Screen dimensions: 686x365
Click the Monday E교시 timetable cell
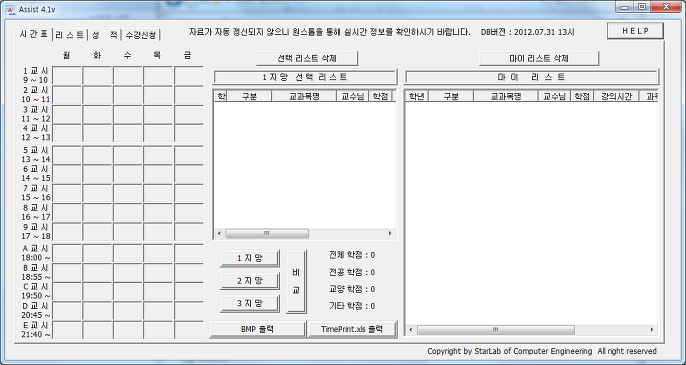(x=67, y=330)
